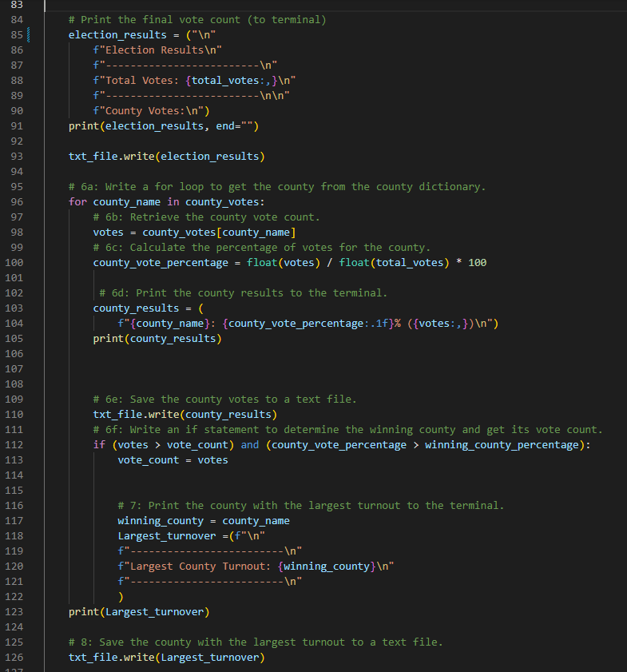Click the '6d: Print the county results' comment
The image size is (627, 672).
click(244, 293)
